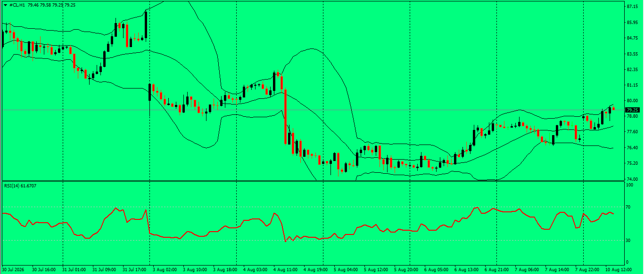
Task: Click the 10 Aug 12:00 time label
Action: coord(619,270)
